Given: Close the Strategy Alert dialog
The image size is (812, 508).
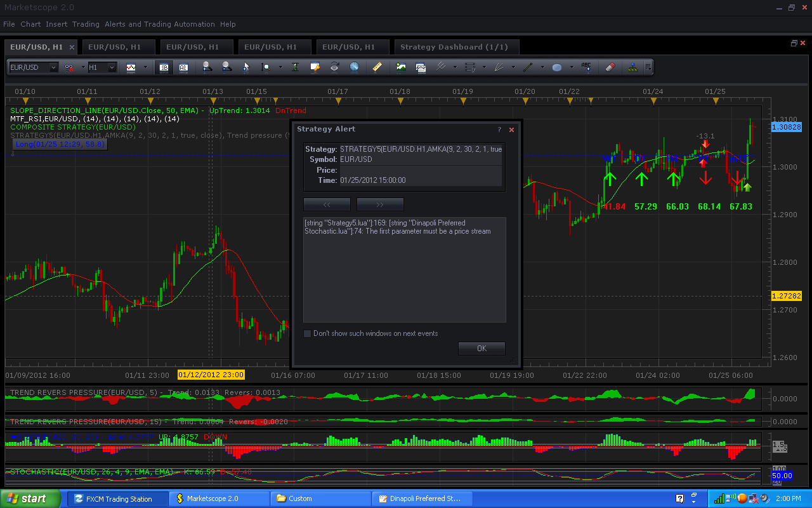Looking at the screenshot, I should (x=512, y=130).
